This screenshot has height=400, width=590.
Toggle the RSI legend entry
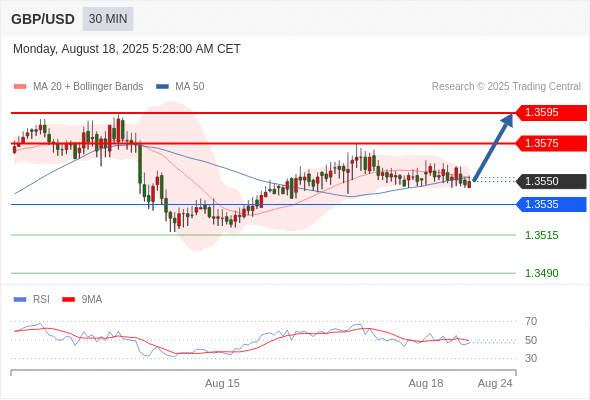32,300
